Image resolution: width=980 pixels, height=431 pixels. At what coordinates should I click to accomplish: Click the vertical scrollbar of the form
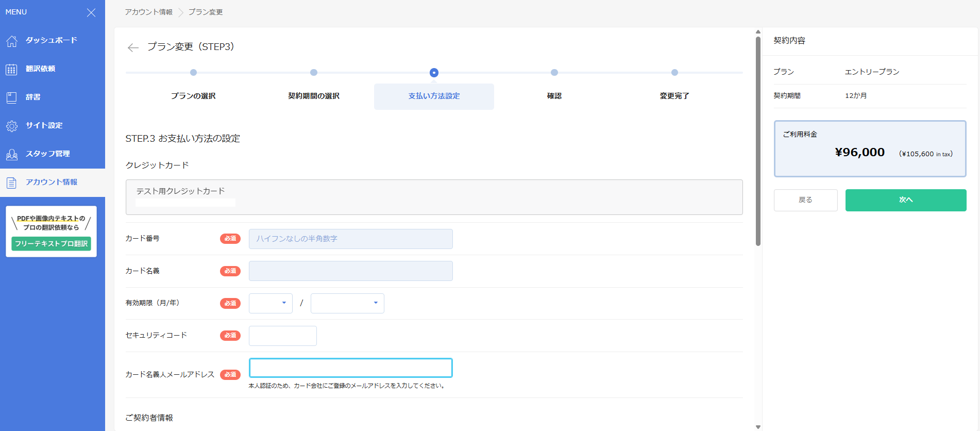click(x=758, y=139)
